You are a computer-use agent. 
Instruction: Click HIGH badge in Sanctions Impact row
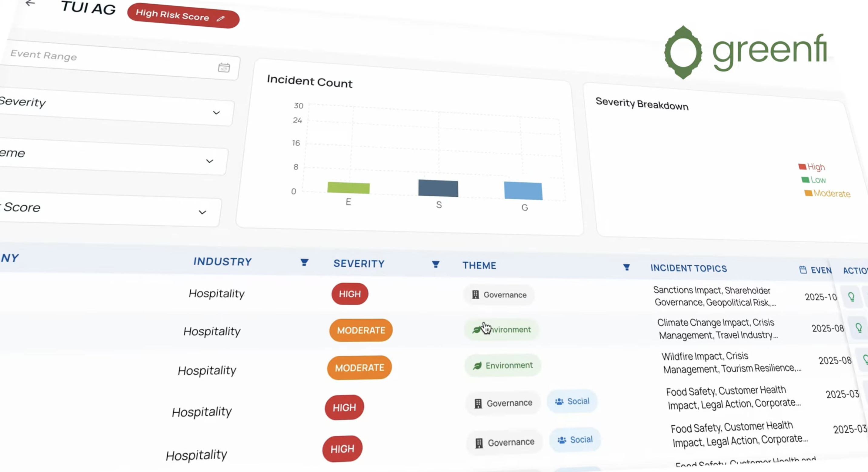pyautogui.click(x=350, y=294)
